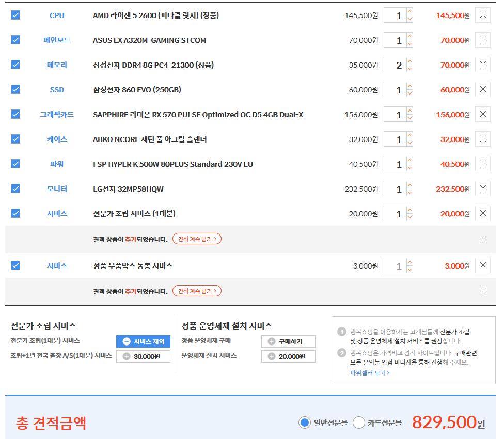Decrease CPU quantity with down arrow
The width and height of the screenshot is (504, 439).
coord(409,19)
